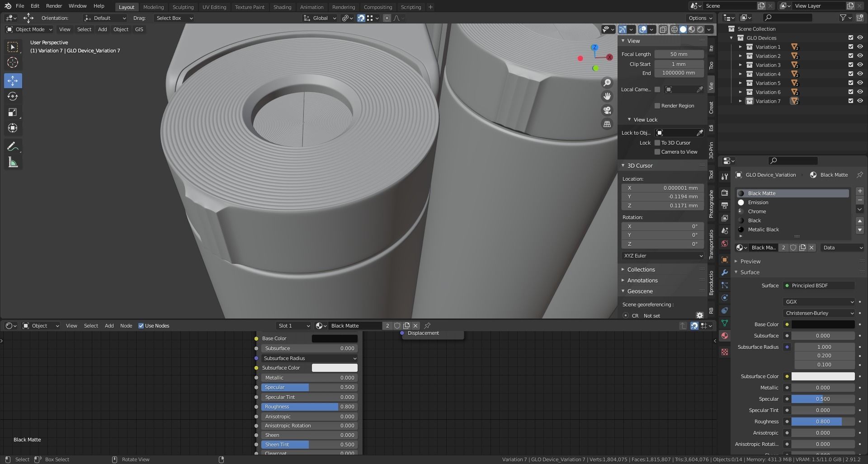The height and width of the screenshot is (464, 868).
Task: Switch to rendered viewport shading
Action: (x=700, y=29)
